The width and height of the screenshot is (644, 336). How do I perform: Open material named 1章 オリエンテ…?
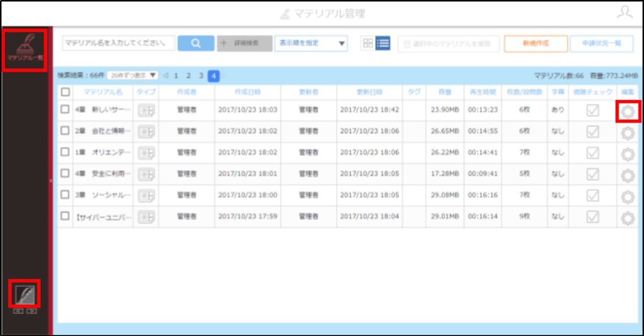click(103, 153)
